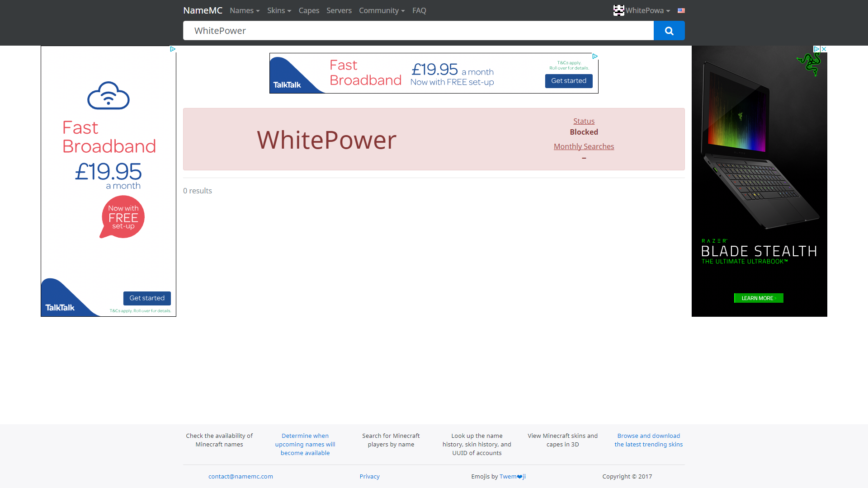Viewport: 868px width, 488px height.
Task: Click the Monthly Searches link
Action: tap(584, 146)
